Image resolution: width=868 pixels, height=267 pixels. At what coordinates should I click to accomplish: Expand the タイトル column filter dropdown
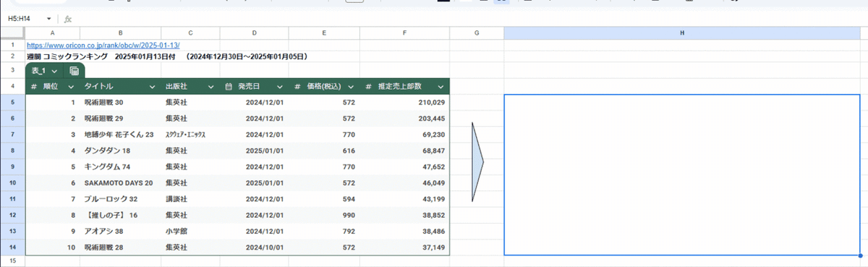pos(152,87)
